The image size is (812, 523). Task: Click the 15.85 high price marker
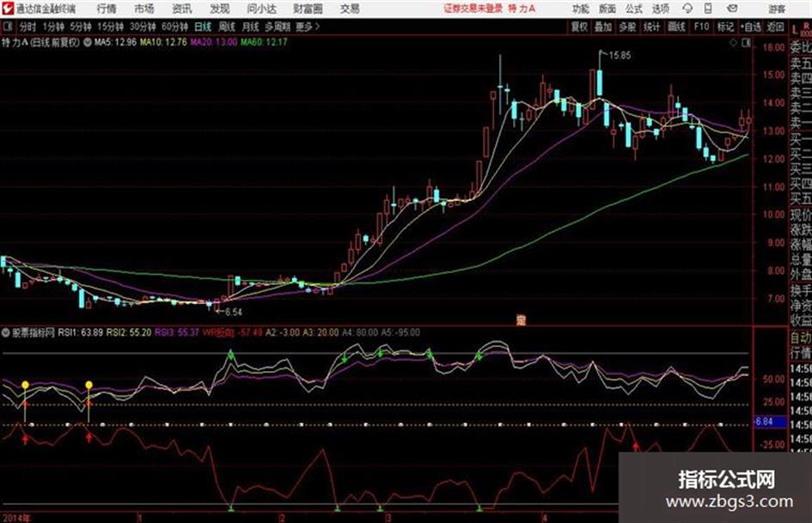[620, 56]
